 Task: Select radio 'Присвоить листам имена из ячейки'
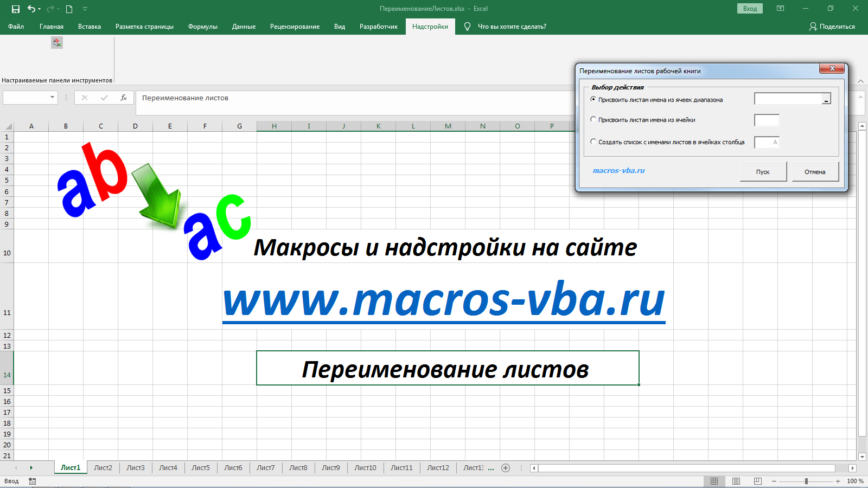point(593,120)
